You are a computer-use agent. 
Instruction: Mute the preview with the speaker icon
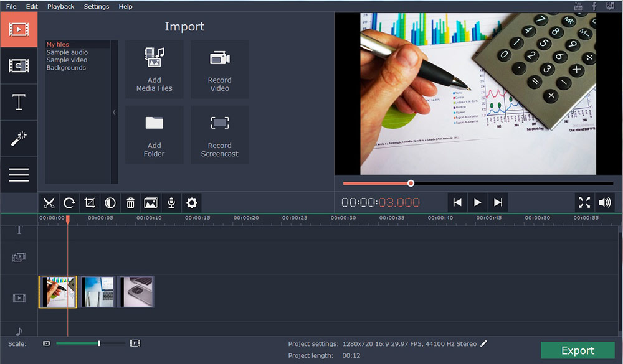(x=605, y=202)
